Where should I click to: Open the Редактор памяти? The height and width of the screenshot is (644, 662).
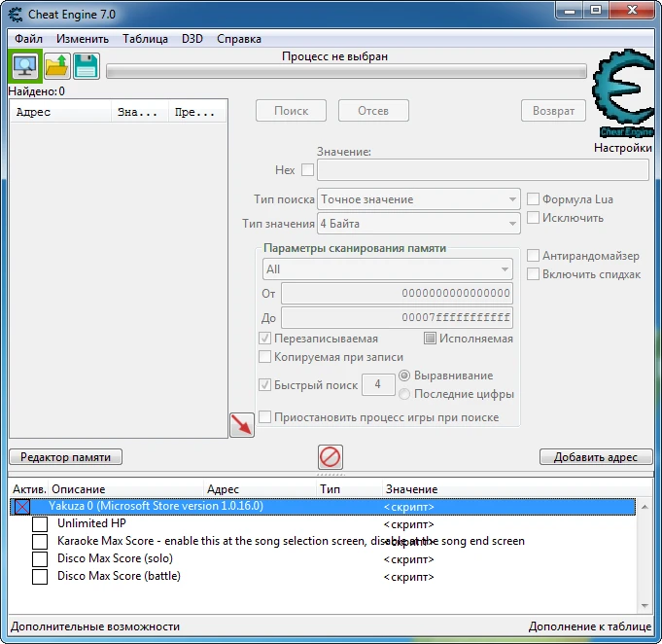coord(65,457)
